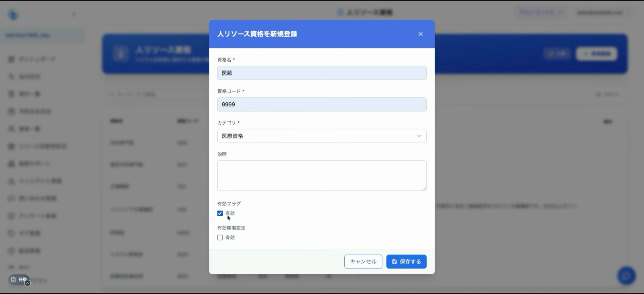The width and height of the screenshot is (644, 294).
Task: Open the カテゴリ dropdown set to 医療資格
Action: pyautogui.click(x=322, y=136)
